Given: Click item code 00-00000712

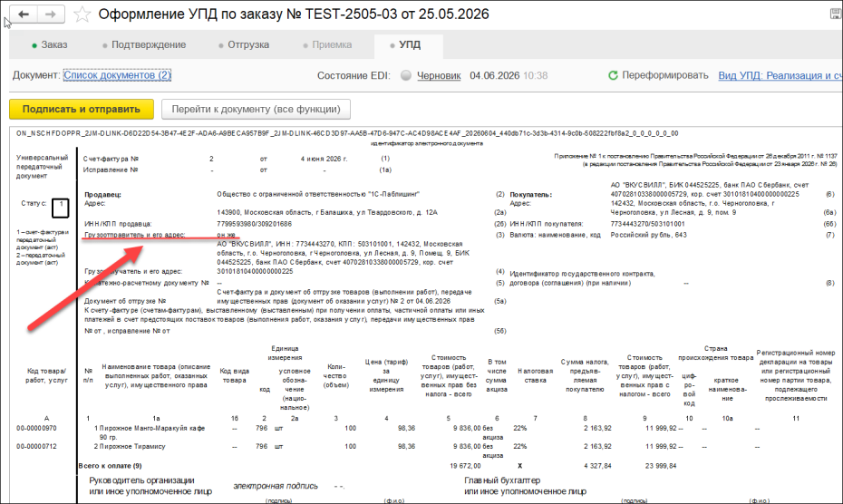Looking at the screenshot, I should point(36,447).
